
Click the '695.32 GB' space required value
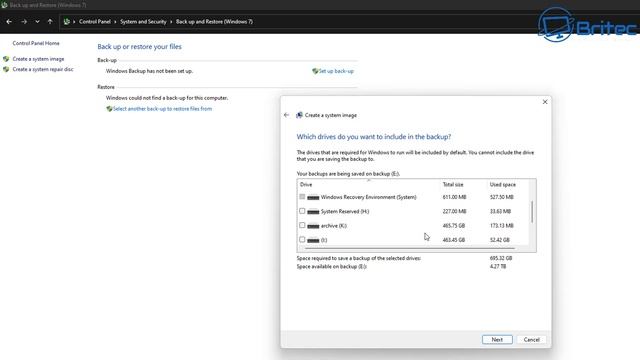pyautogui.click(x=501, y=258)
